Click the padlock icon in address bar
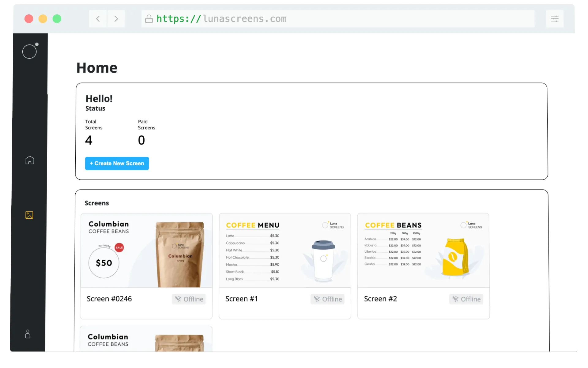The height and width of the screenshot is (368, 588). (x=149, y=19)
